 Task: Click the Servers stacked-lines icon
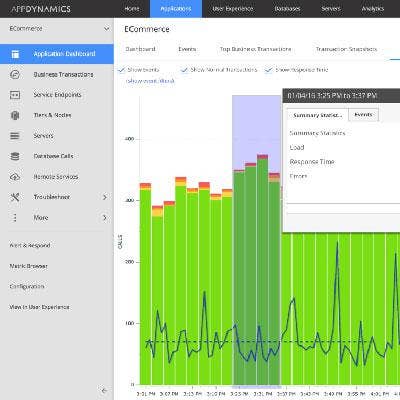[x=15, y=136]
